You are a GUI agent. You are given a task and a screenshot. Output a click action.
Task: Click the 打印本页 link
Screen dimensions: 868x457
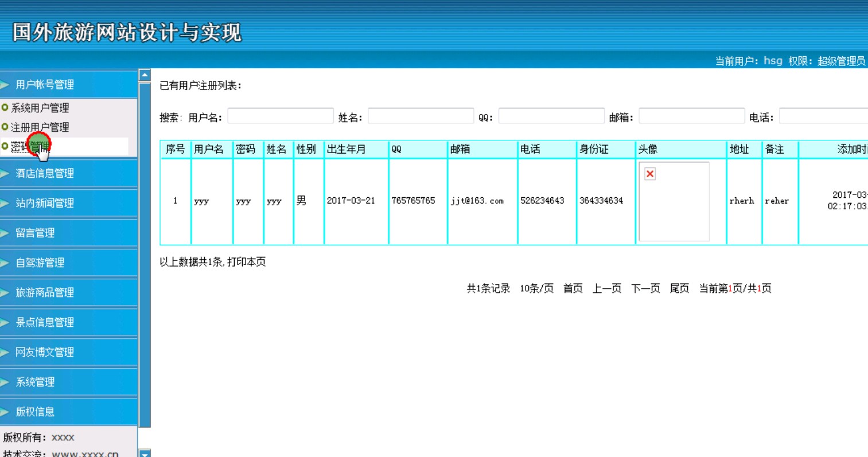point(247,262)
